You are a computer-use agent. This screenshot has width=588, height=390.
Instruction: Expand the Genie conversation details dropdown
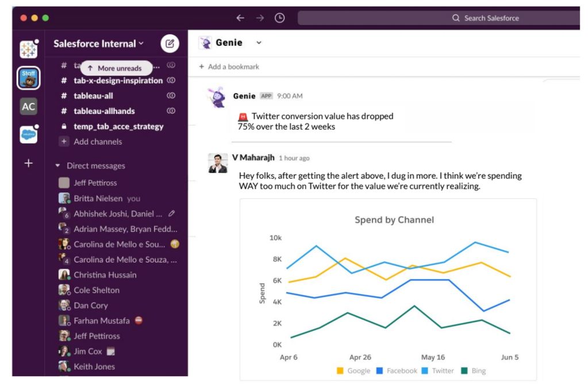pyautogui.click(x=259, y=43)
